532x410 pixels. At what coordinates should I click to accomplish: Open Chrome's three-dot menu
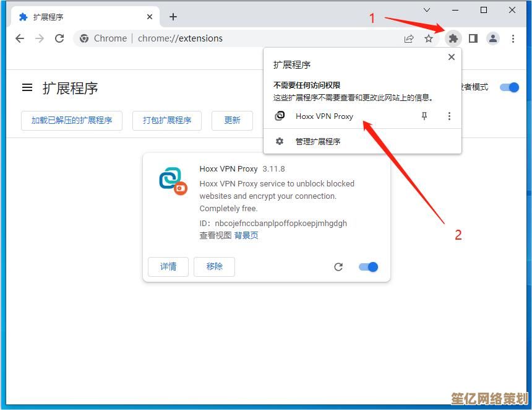tap(513, 38)
